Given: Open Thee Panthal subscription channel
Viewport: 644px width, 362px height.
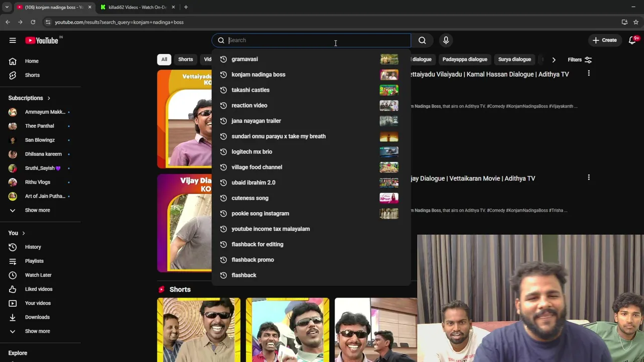Looking at the screenshot, I should pyautogui.click(x=40, y=126).
